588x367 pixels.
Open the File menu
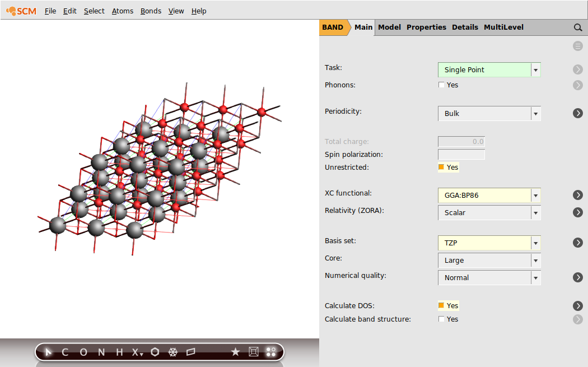[x=50, y=11]
